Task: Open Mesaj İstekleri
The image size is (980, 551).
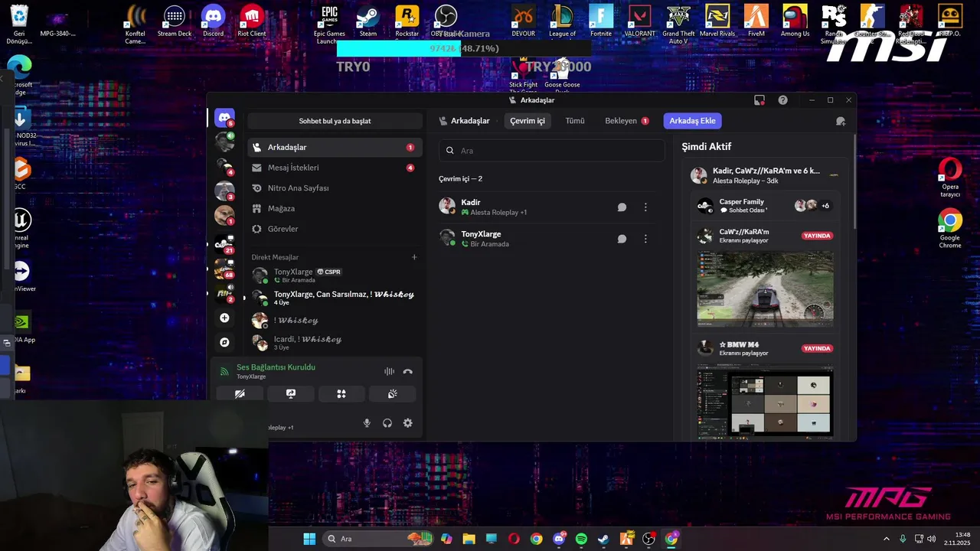Action: click(335, 168)
